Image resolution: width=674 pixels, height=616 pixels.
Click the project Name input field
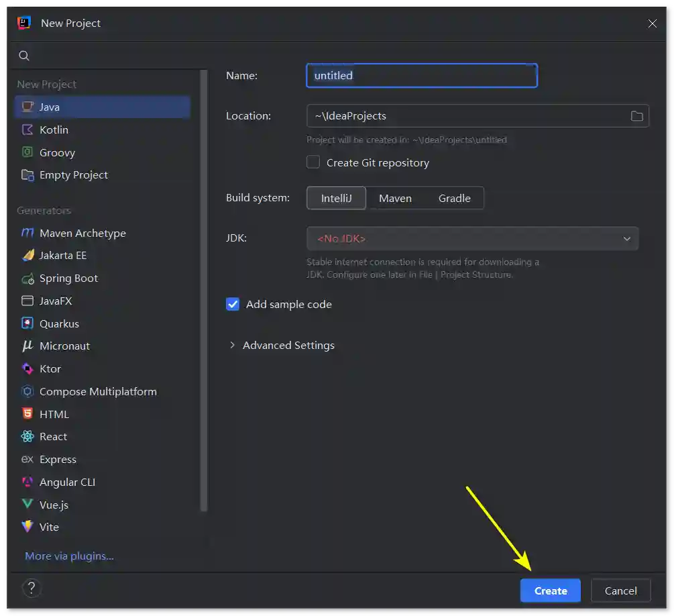coord(421,76)
